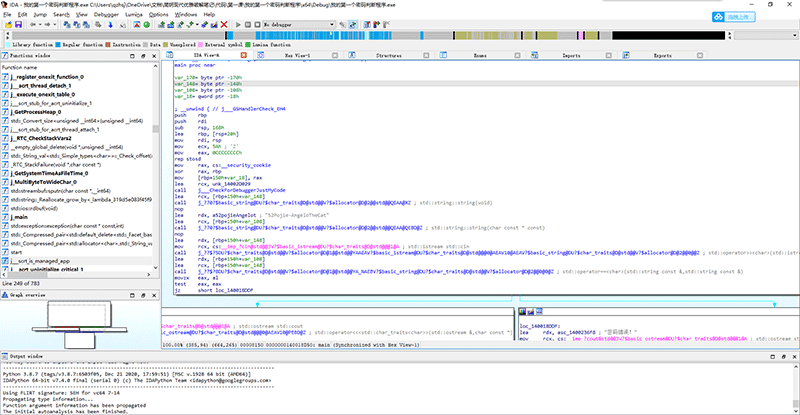Float the Functions window panel
The image size is (800, 415).
142,56
